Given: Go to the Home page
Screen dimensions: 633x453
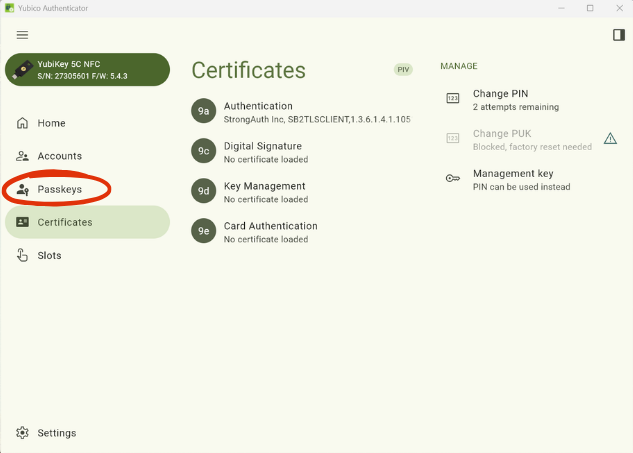Looking at the screenshot, I should click(88, 123).
